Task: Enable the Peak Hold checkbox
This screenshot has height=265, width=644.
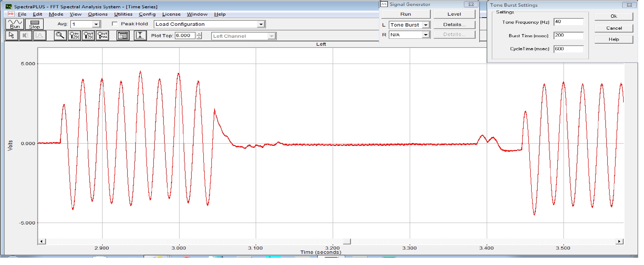Action: click(x=115, y=24)
